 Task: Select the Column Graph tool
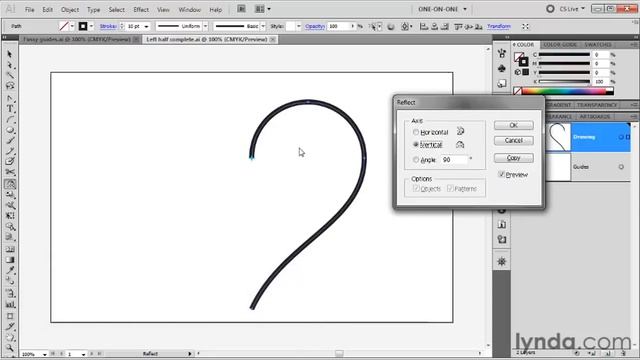tap(10, 304)
